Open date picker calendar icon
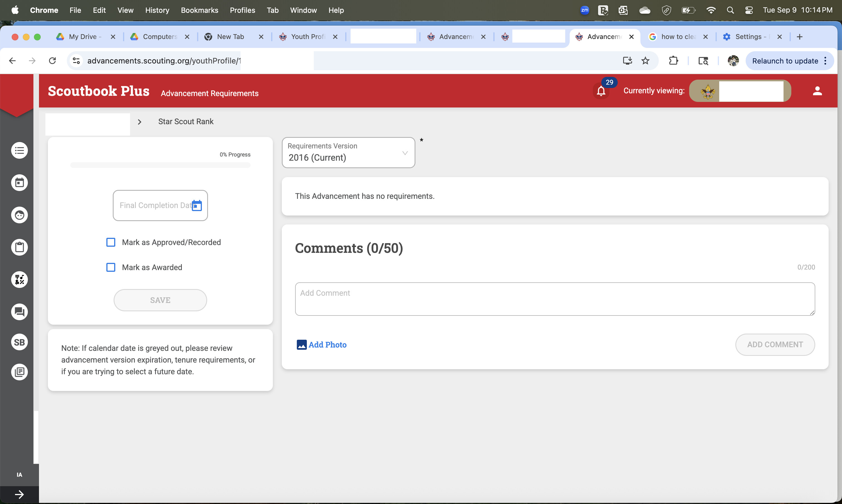Image resolution: width=842 pixels, height=504 pixels. click(x=197, y=205)
